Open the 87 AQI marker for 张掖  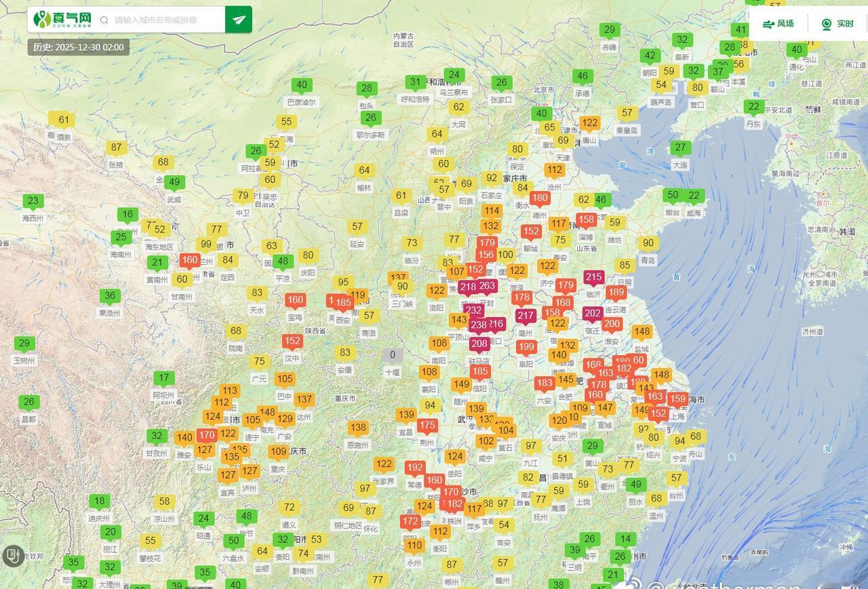point(116,147)
